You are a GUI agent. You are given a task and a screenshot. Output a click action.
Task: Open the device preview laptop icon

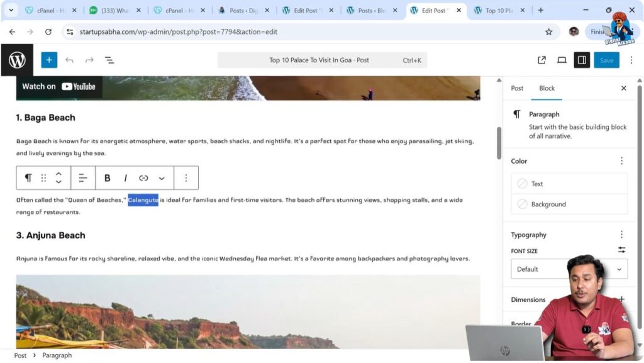pyautogui.click(x=562, y=60)
